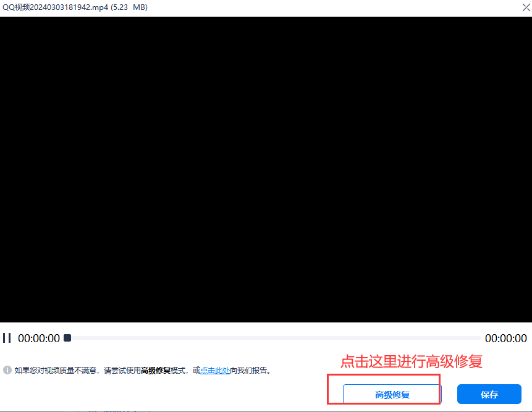Click the remaining time label on the right
The image size is (532, 412).
[x=507, y=338]
